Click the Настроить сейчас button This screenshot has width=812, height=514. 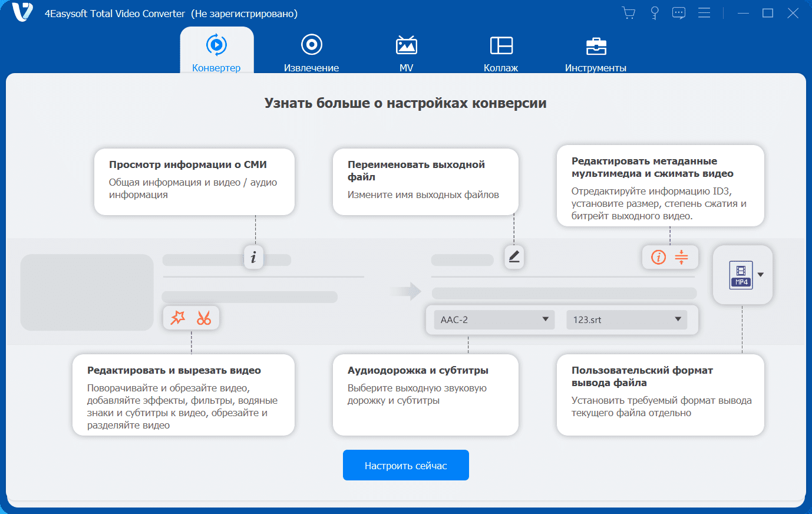[x=406, y=465]
